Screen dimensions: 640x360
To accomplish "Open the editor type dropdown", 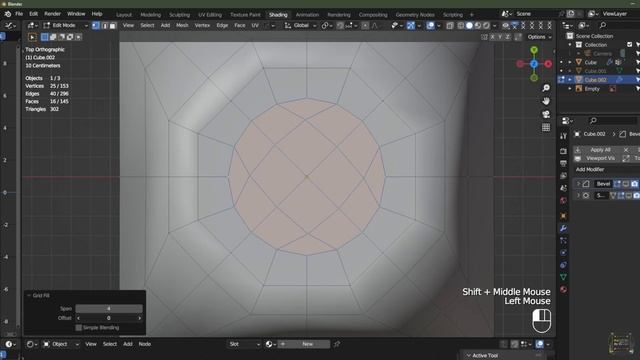I will (x=33, y=25).
